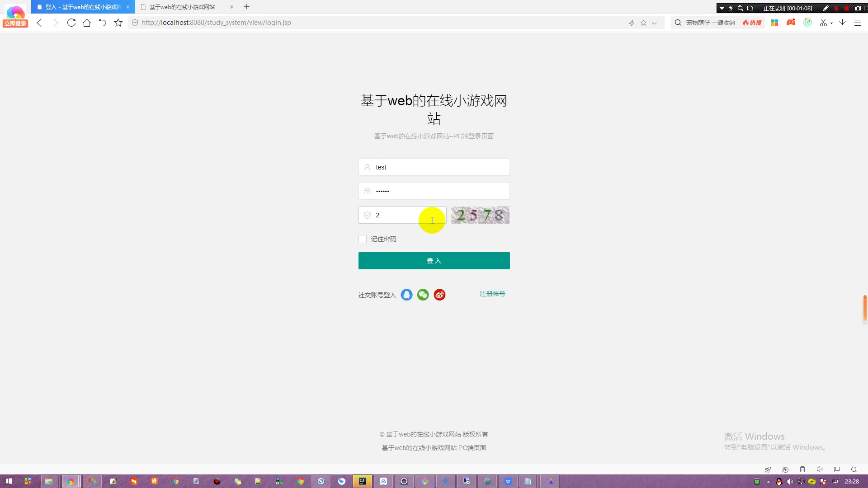Click the recorder region selection icon
The width and height of the screenshot is (868, 488).
pyautogui.click(x=750, y=8)
